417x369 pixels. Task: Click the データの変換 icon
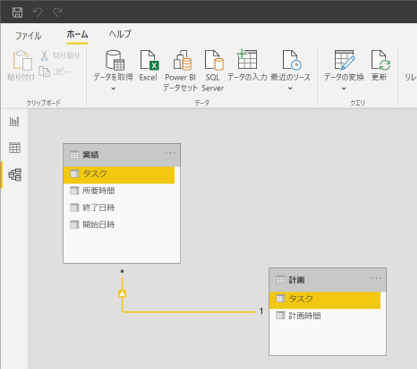click(344, 60)
